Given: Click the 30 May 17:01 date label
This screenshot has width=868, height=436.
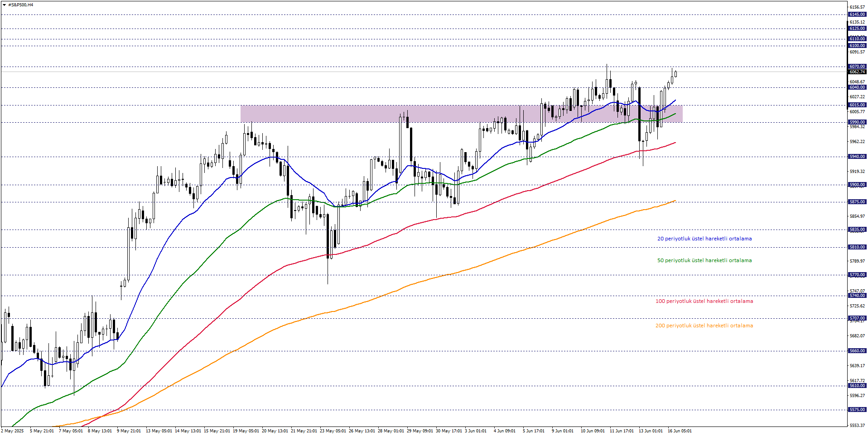Looking at the screenshot, I should point(448,431).
